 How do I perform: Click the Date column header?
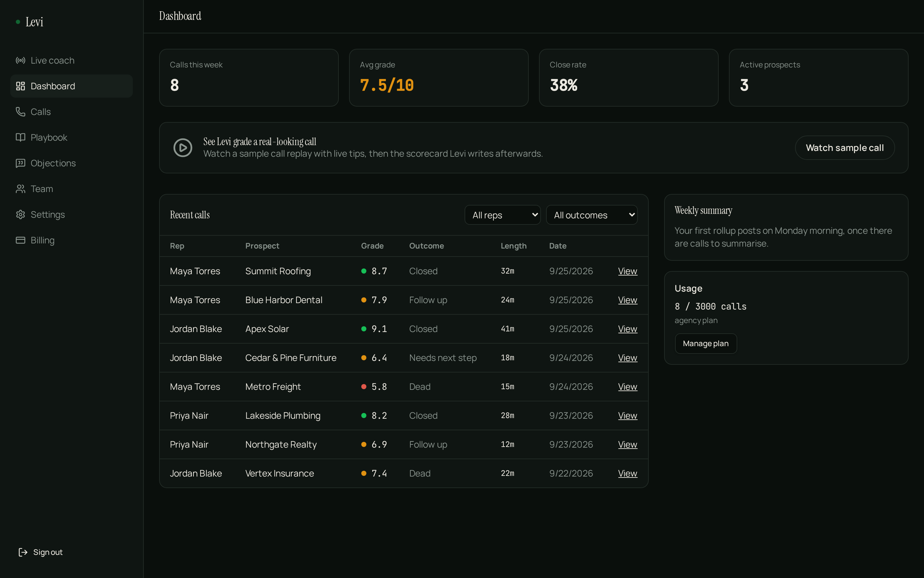pyautogui.click(x=558, y=246)
